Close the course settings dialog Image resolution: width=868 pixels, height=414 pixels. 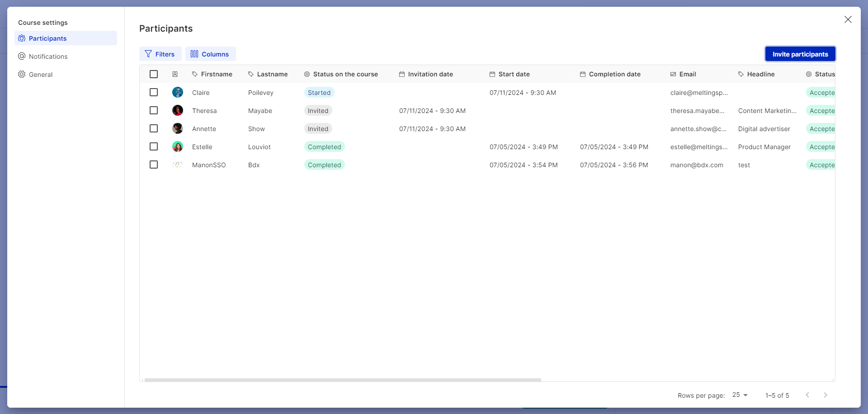(x=848, y=19)
